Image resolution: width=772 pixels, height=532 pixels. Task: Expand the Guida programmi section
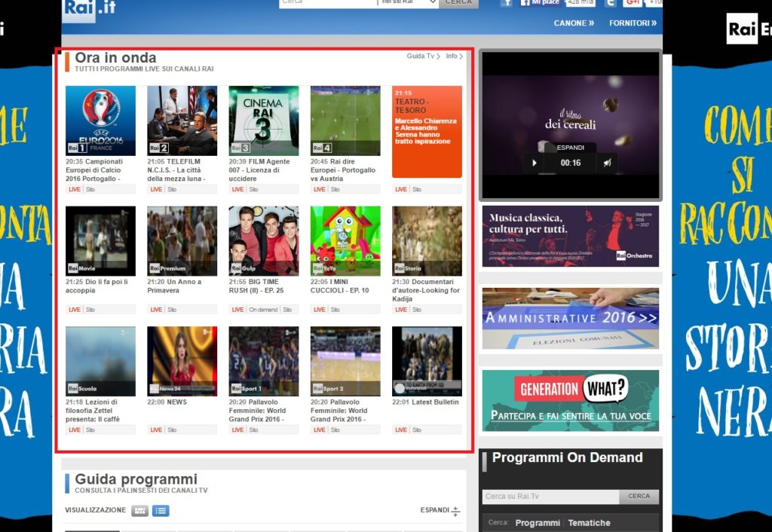coord(440,511)
